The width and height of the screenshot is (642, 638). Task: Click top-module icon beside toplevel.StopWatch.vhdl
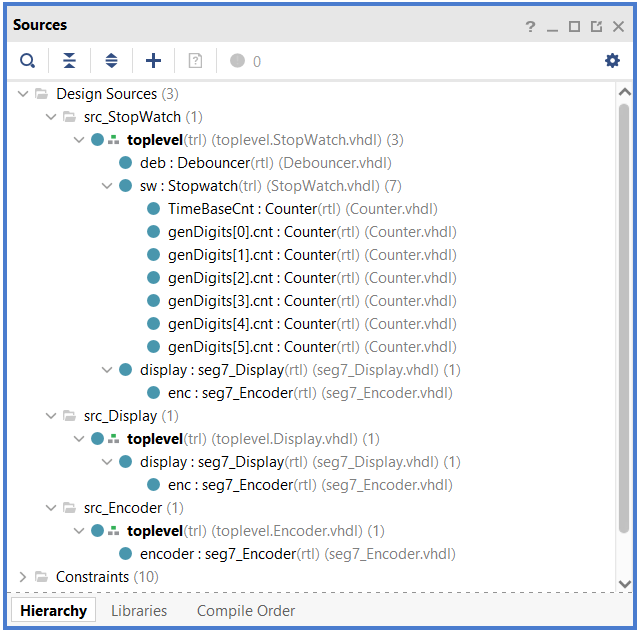coord(113,140)
